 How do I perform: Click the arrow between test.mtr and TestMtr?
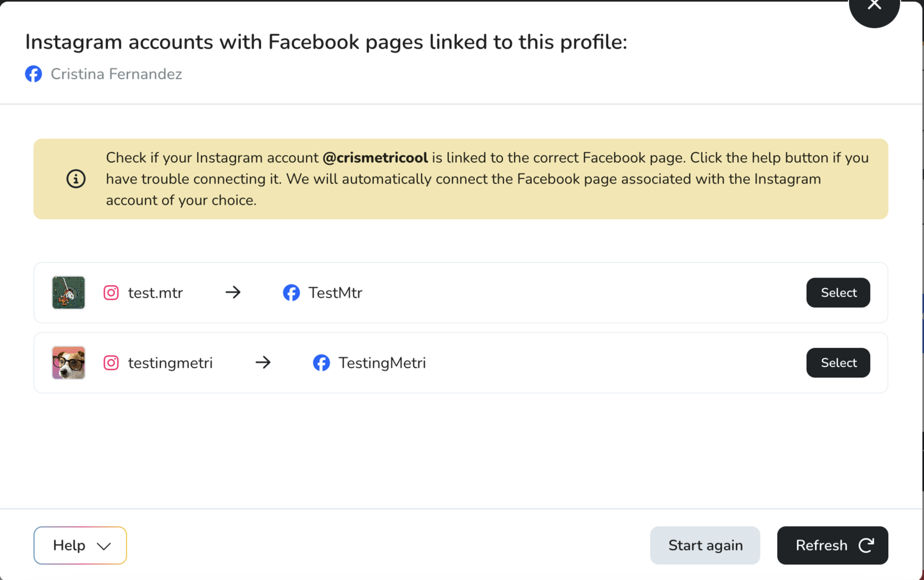click(x=233, y=293)
